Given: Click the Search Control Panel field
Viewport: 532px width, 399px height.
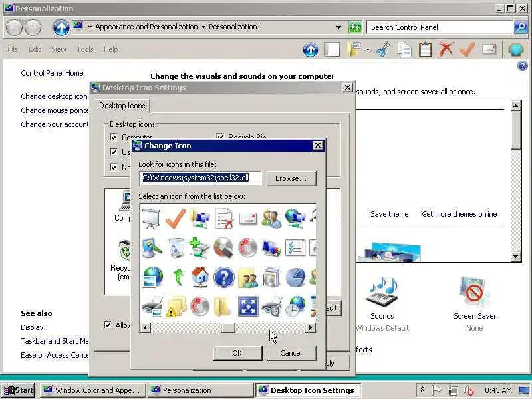Looking at the screenshot, I should [440, 27].
